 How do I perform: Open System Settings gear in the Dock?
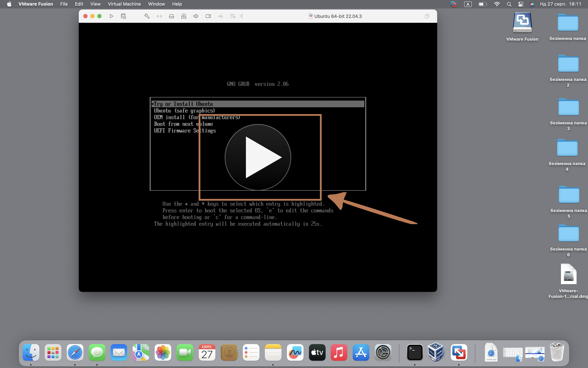tap(383, 352)
